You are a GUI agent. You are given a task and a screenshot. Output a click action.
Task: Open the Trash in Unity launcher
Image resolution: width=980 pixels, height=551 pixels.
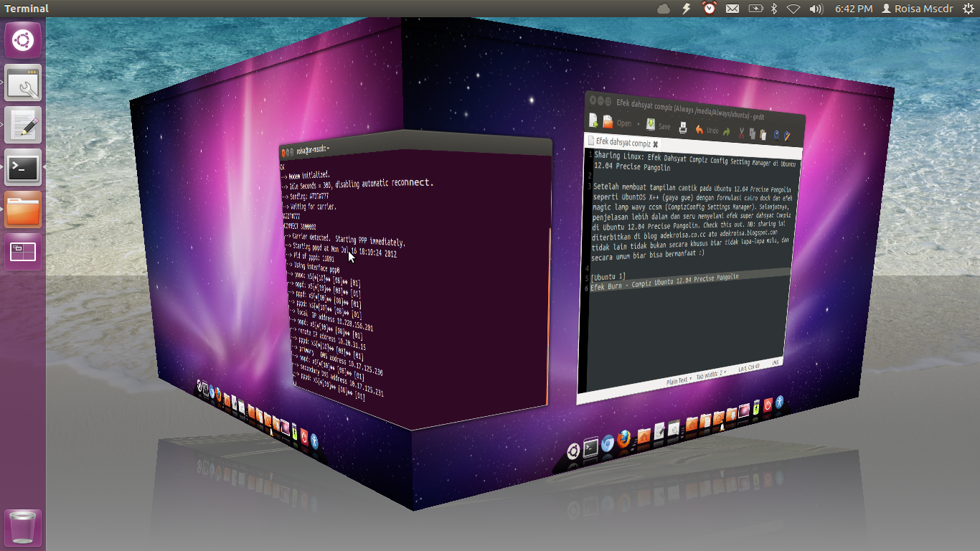[x=23, y=528]
